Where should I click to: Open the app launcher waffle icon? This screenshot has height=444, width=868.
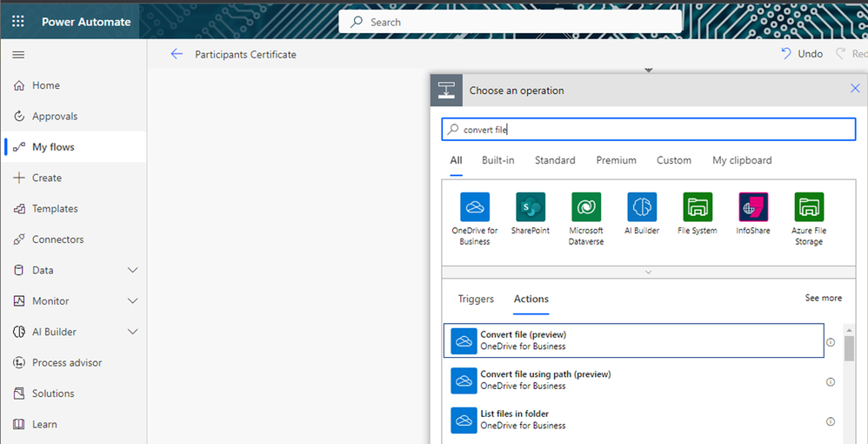click(18, 22)
